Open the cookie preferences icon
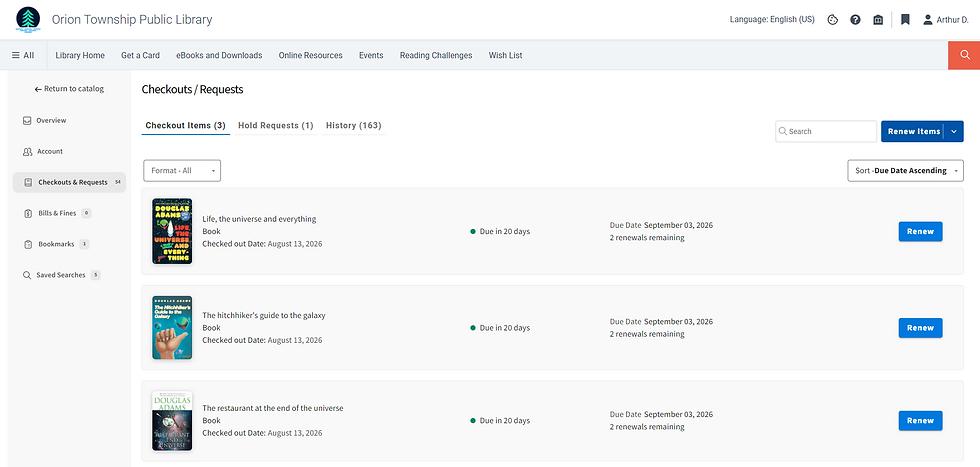 coord(832,19)
